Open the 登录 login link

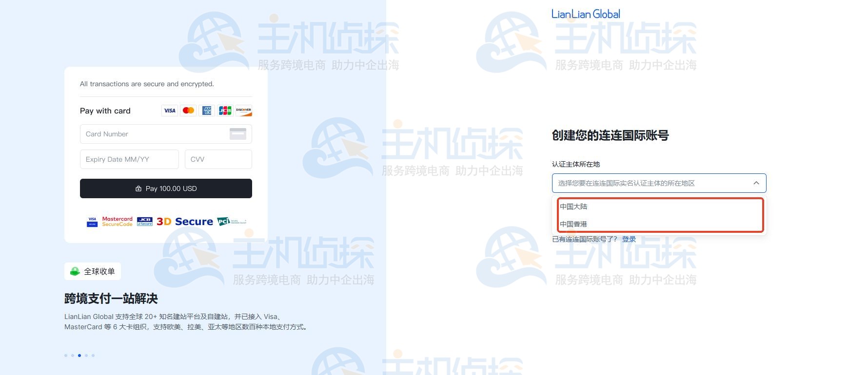pyautogui.click(x=629, y=239)
